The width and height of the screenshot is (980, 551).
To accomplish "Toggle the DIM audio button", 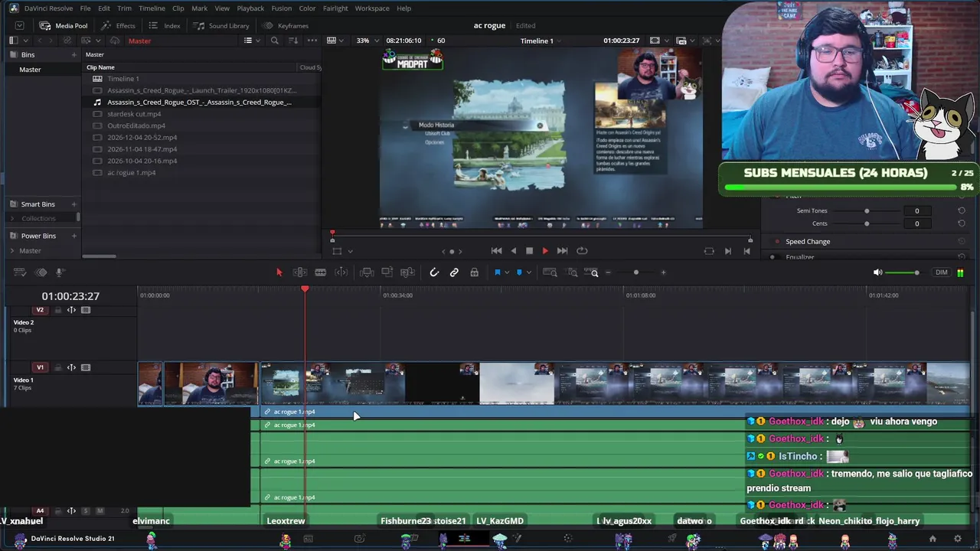I will click(942, 272).
